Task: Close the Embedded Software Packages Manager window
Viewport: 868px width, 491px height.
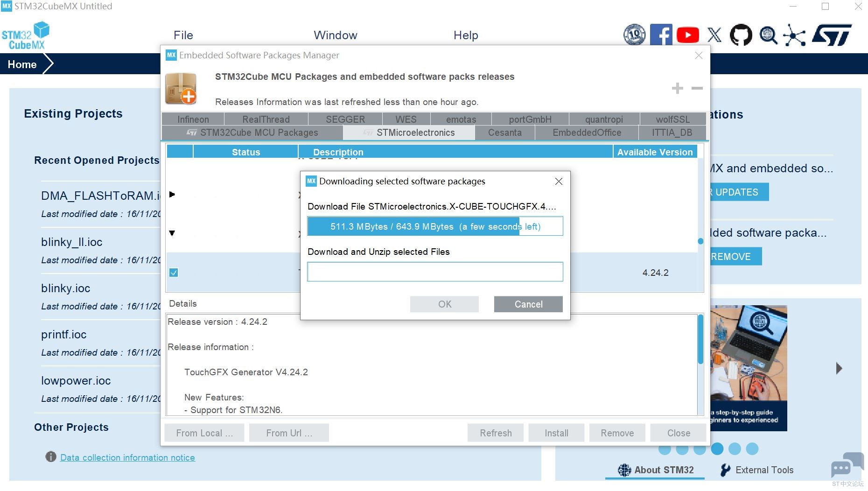Action: (699, 55)
